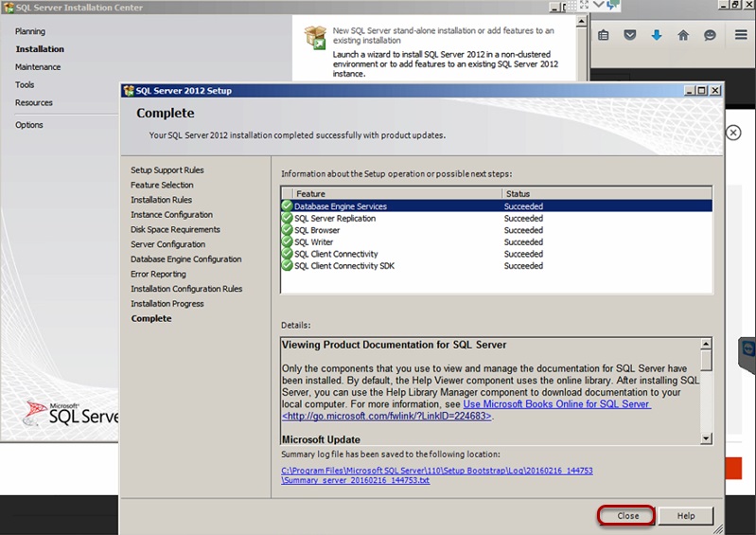Click Installation Center list scroll up arrow
Screen dimensions: 756x535
point(582,21)
